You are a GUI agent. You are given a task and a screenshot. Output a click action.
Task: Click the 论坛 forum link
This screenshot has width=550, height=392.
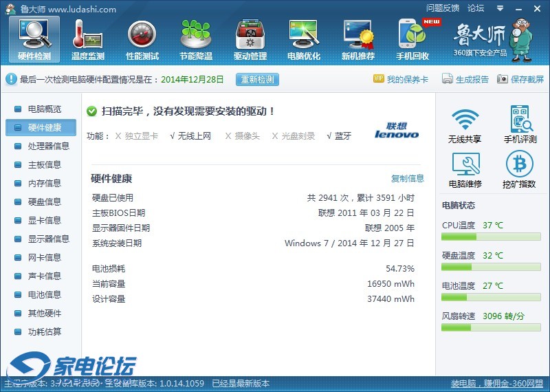coord(476,8)
